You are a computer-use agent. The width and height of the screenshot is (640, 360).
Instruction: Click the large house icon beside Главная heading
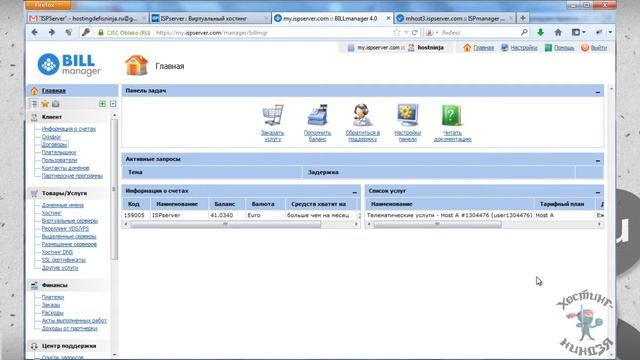[x=137, y=66]
